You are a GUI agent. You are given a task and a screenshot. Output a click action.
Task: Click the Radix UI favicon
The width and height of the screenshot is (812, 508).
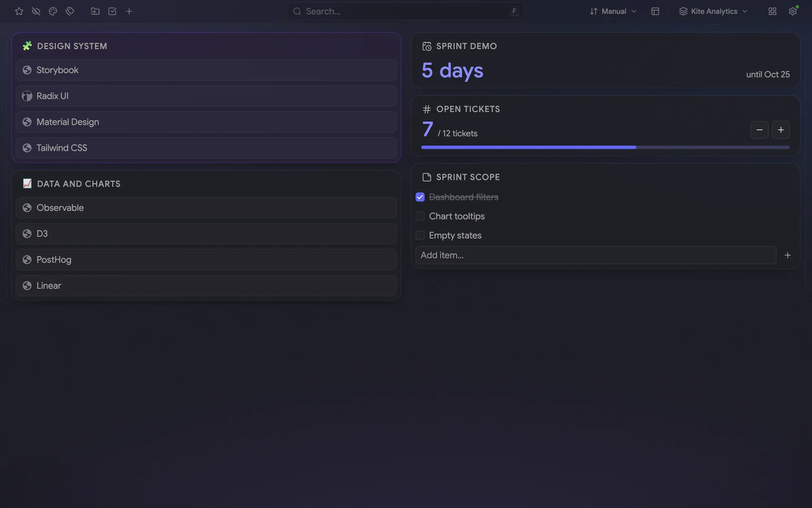click(x=27, y=96)
